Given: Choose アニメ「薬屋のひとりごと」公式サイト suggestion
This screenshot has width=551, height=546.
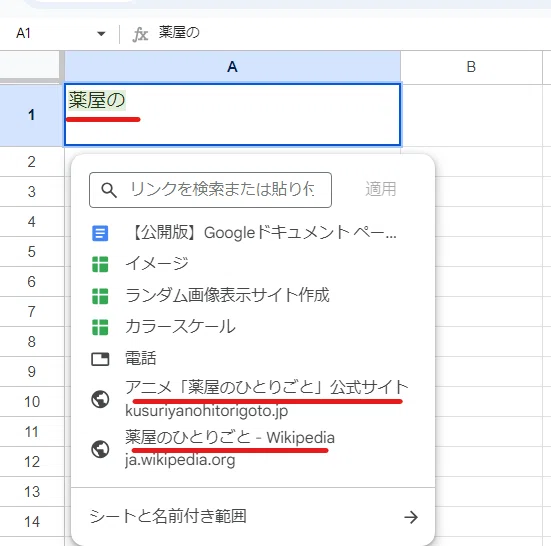Looking at the screenshot, I should [253, 399].
